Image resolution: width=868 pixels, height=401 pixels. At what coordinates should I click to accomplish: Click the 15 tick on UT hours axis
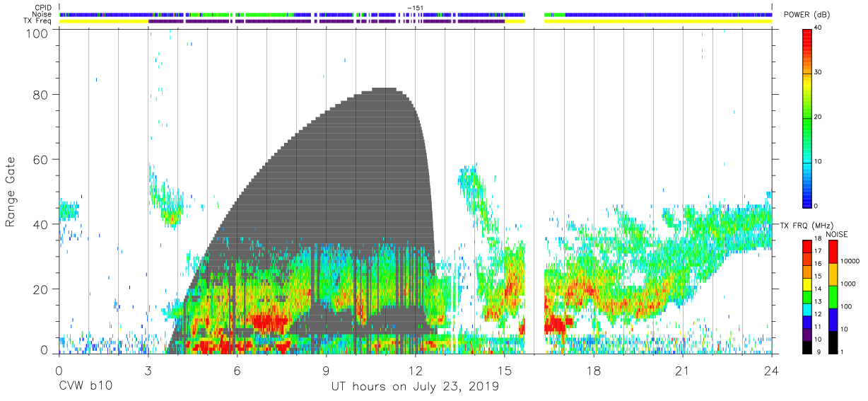[505, 370]
